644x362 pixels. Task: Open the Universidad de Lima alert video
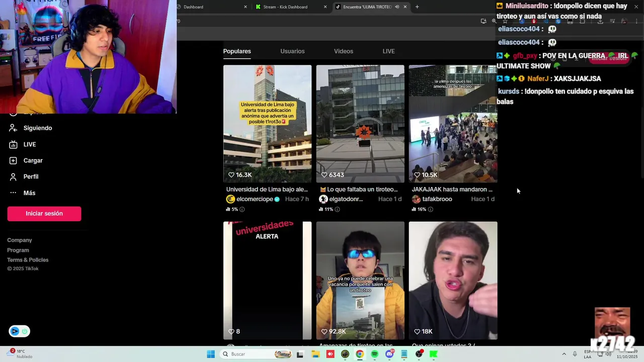267,124
